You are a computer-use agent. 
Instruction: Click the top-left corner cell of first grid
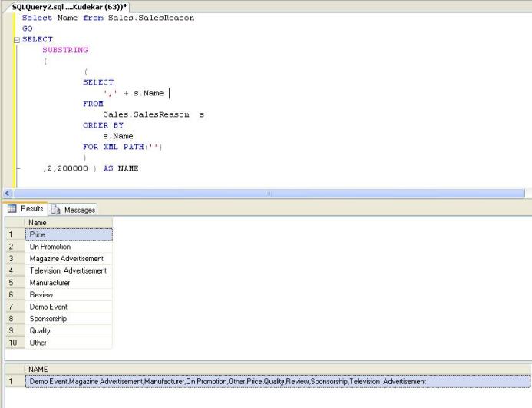tap(15, 222)
